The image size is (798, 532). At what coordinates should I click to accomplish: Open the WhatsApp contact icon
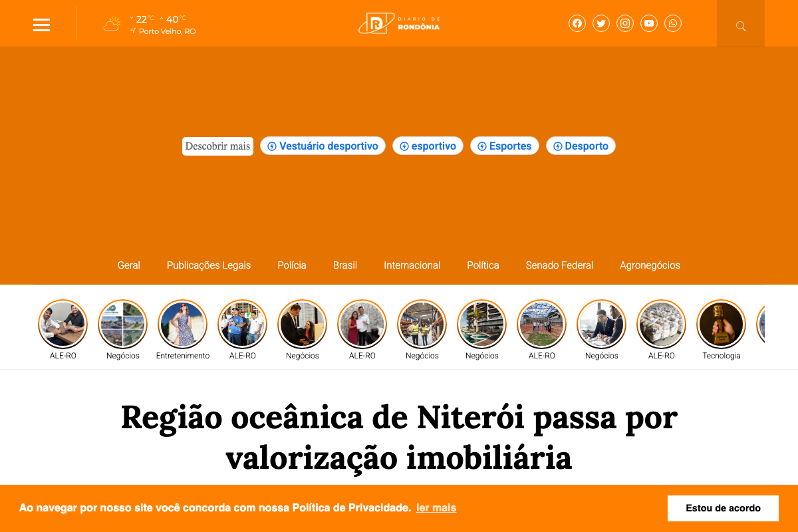tap(672, 23)
